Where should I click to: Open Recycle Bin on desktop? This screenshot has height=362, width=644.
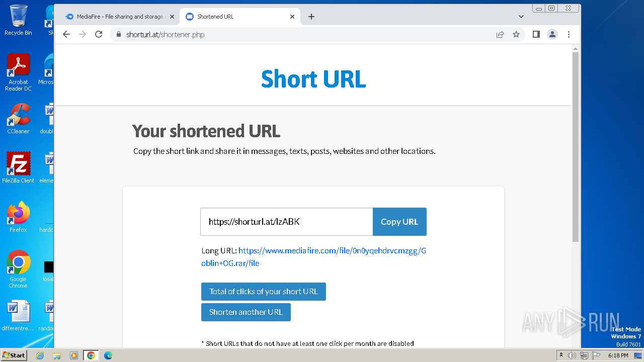point(18,20)
